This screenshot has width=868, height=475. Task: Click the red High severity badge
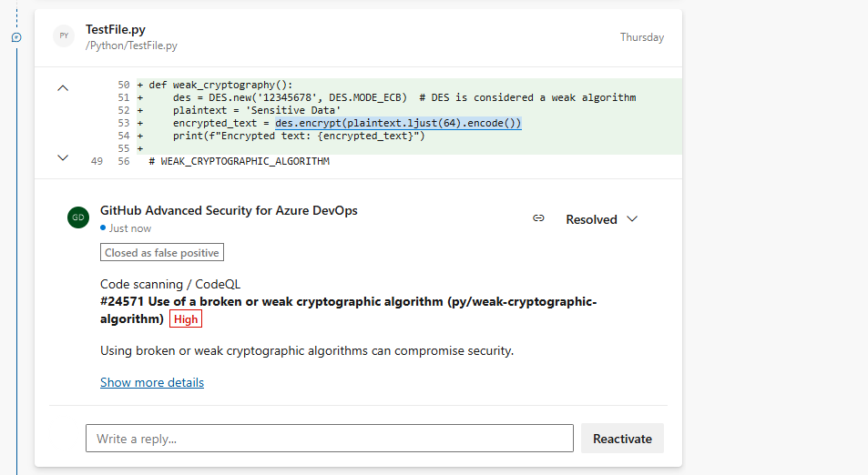pos(185,319)
